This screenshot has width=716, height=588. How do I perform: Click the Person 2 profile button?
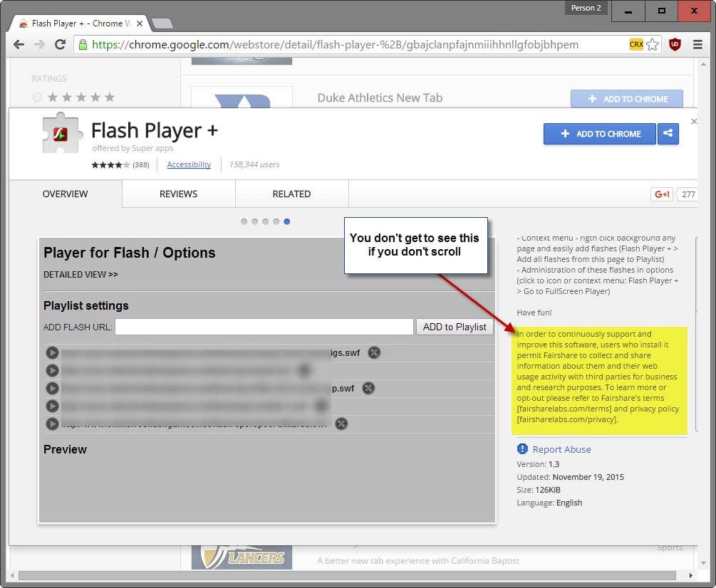(586, 8)
